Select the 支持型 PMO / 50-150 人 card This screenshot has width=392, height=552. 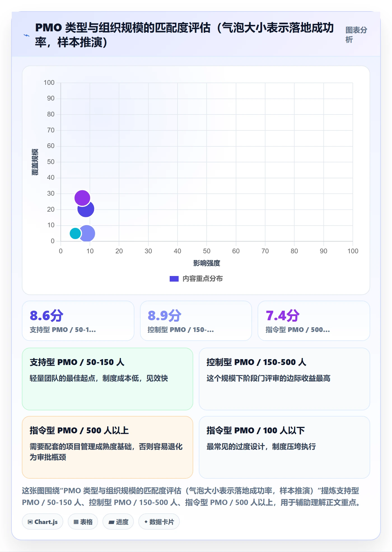108,379
